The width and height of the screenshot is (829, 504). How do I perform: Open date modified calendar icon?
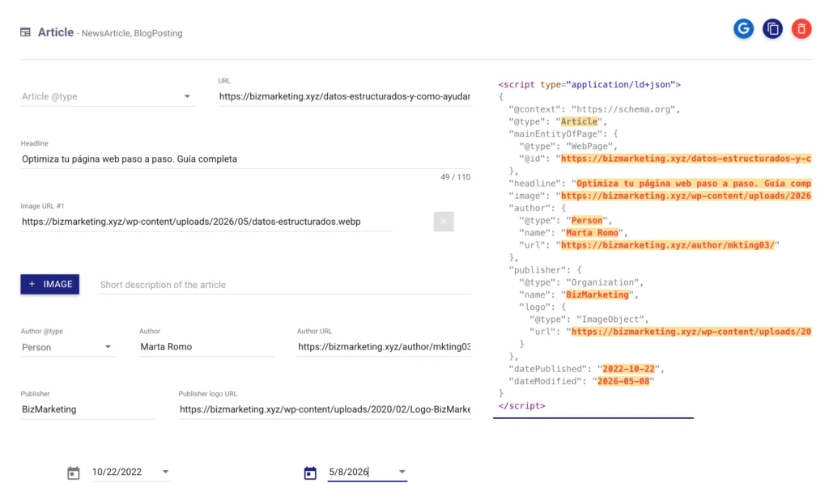[x=310, y=472]
